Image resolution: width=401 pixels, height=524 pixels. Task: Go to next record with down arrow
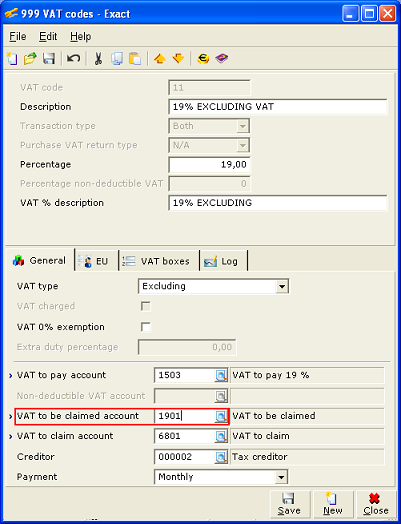178,59
